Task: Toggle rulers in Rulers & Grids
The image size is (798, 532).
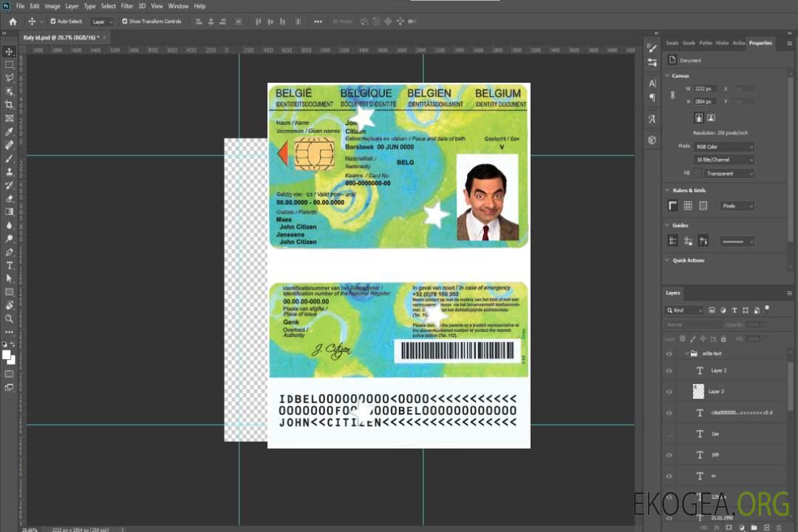Action: tap(672, 205)
